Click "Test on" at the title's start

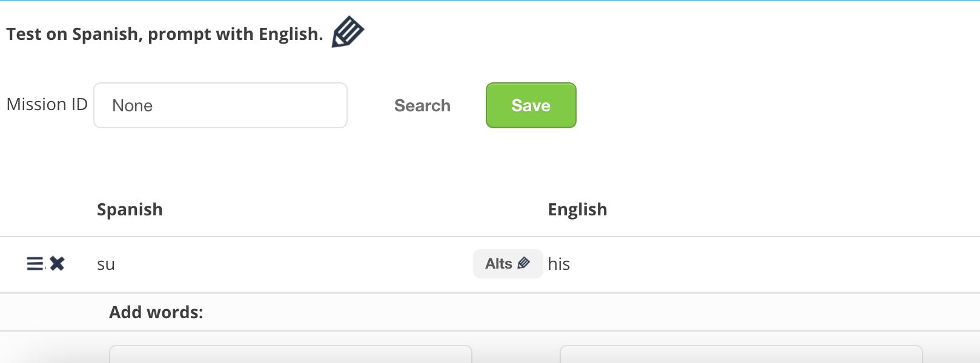point(36,34)
